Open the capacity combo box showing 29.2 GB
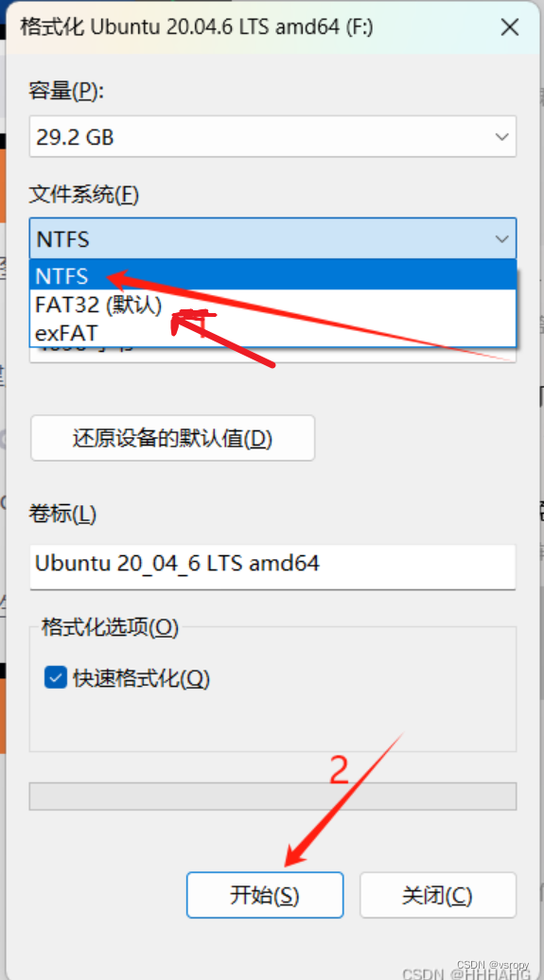 tap(272, 136)
